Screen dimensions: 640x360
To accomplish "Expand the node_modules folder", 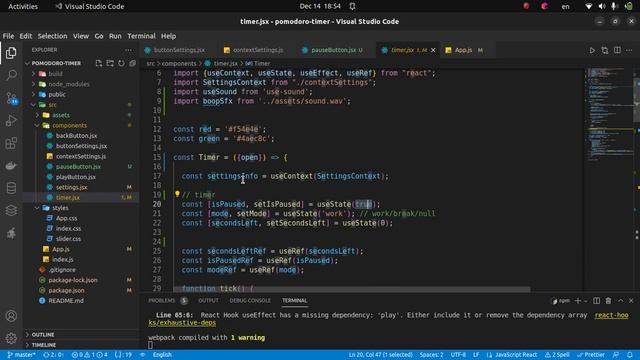I will click(33, 84).
